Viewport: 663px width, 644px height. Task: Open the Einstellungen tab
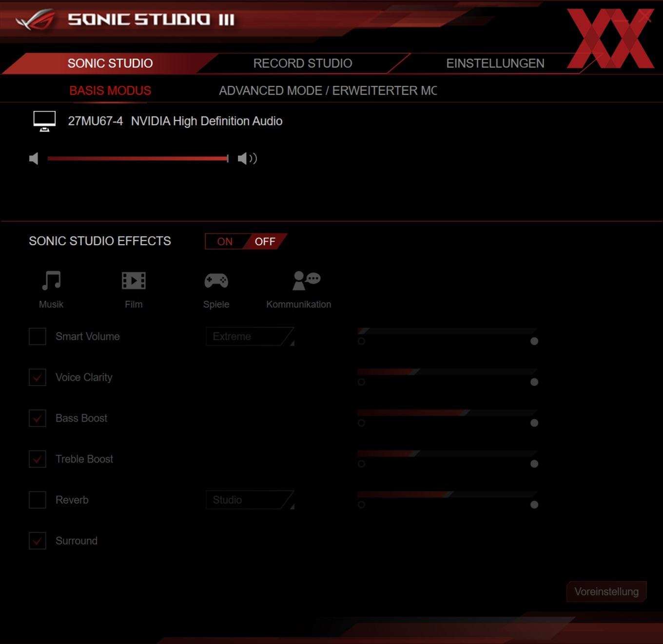point(495,63)
